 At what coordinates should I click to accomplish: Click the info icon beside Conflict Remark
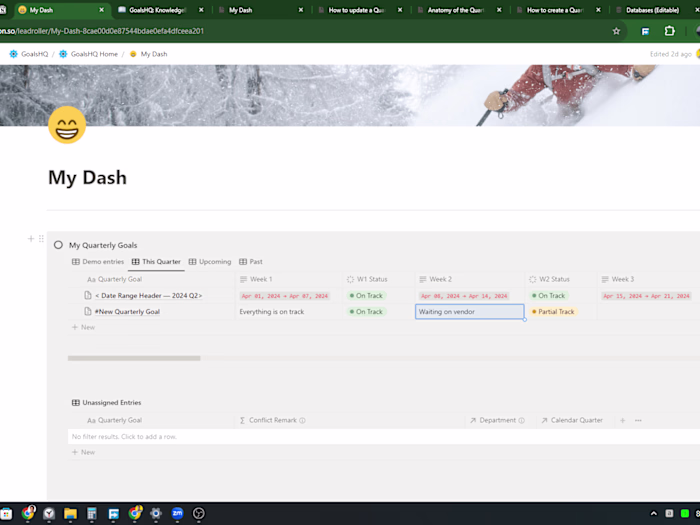tap(302, 420)
